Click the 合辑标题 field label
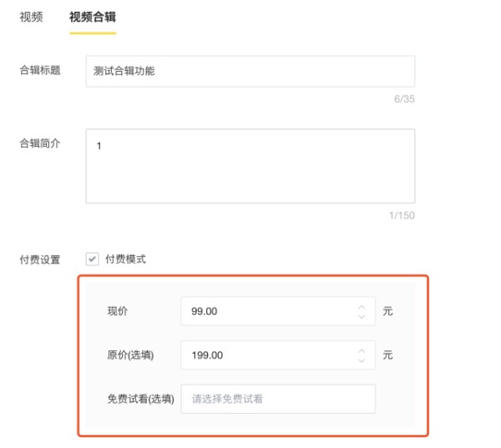The image size is (501, 448). pos(40,71)
